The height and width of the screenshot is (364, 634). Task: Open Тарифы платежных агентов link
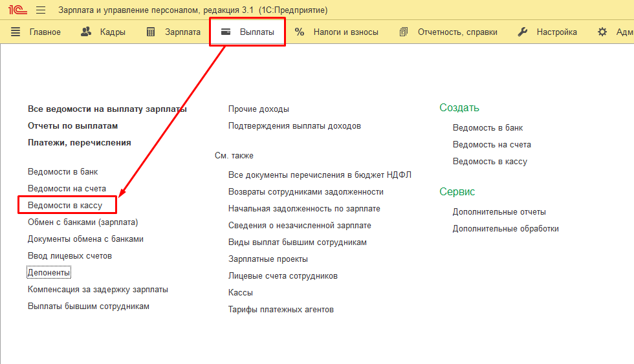coord(281,310)
